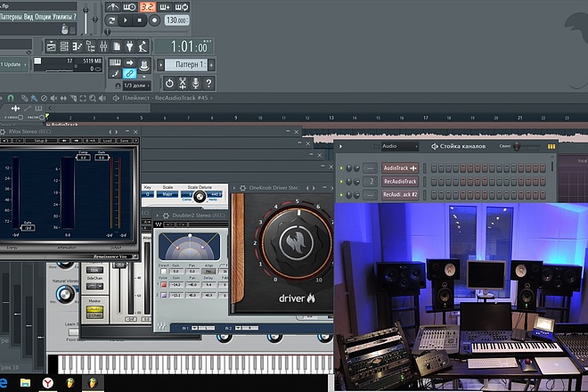Mute the AudioTrack channel green light
588x392 pixels.
click(341, 168)
